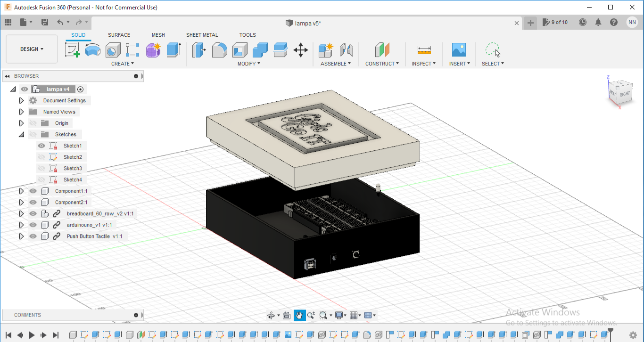644x342 pixels.
Task: Hide Sketch1 with its eye icon
Action: 41,146
